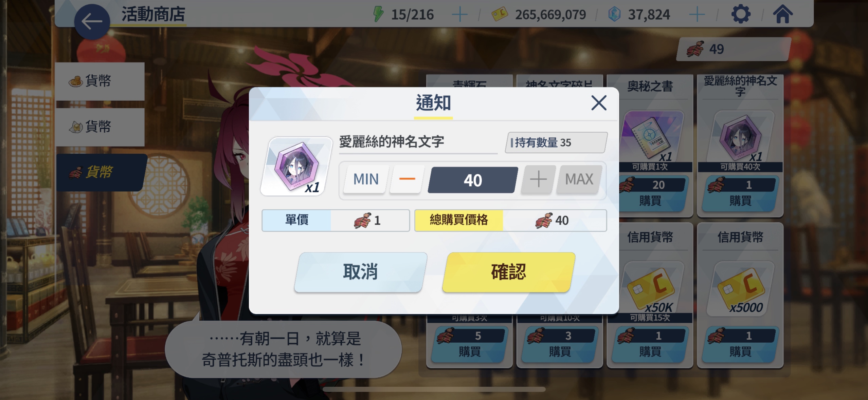This screenshot has height=400, width=868.
Task: Tap the 愛麗絲的神名文字 item icon in dialog
Action: pos(296,166)
